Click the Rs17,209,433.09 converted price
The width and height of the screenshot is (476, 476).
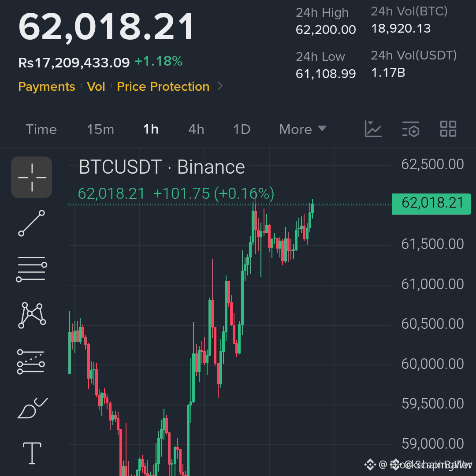click(x=74, y=63)
